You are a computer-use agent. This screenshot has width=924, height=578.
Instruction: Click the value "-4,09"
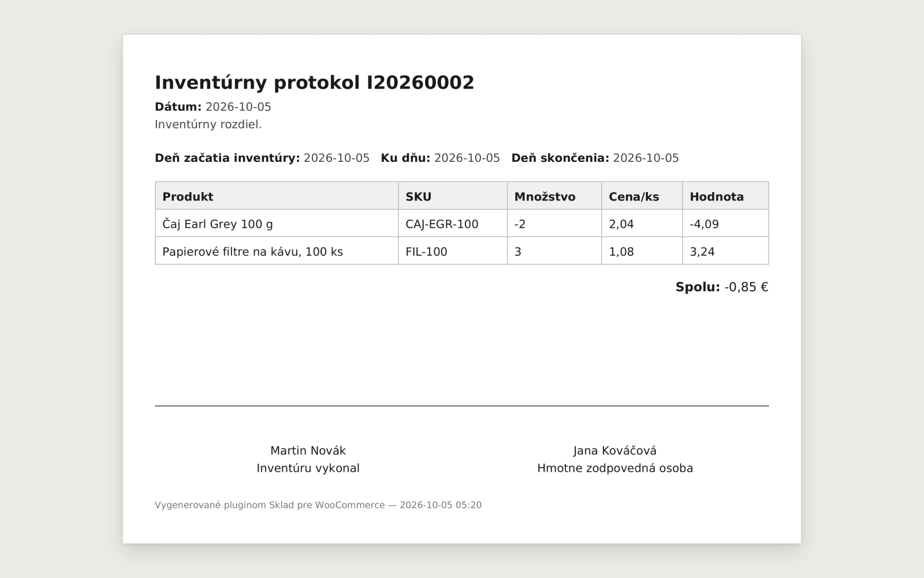click(704, 224)
